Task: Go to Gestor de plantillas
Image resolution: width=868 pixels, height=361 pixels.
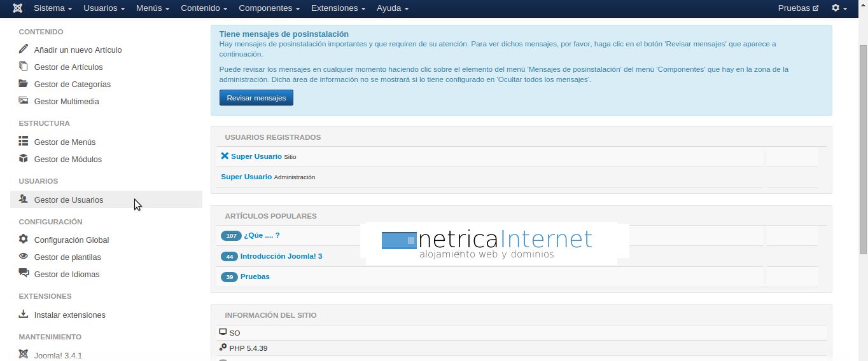Action: point(67,257)
